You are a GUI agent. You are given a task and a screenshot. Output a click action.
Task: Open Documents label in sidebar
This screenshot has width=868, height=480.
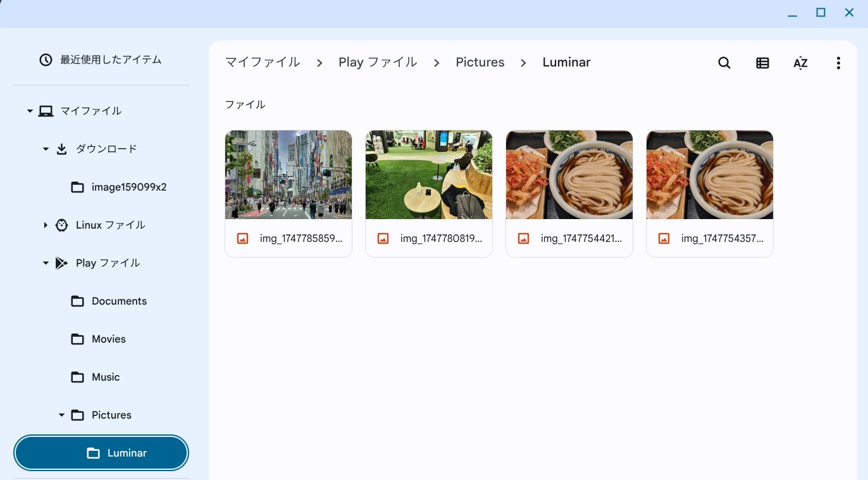coord(119,301)
